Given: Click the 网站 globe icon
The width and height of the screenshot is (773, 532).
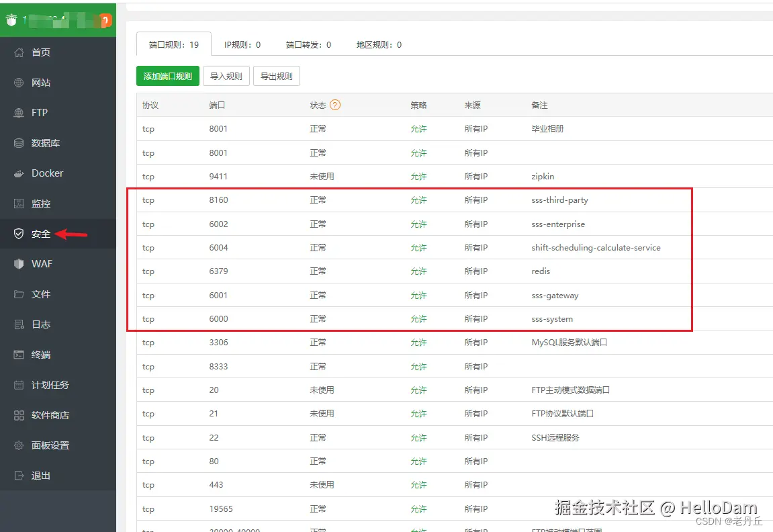Looking at the screenshot, I should pyautogui.click(x=19, y=83).
